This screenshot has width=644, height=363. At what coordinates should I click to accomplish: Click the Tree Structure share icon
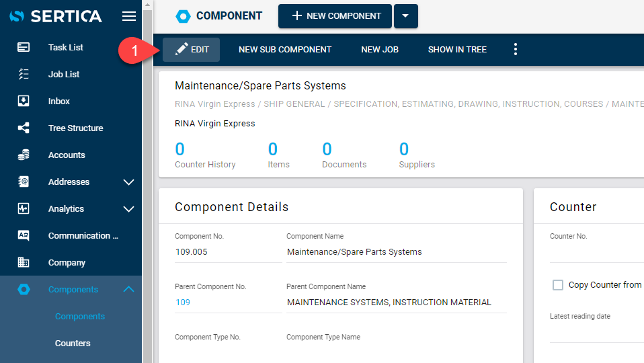(x=24, y=128)
